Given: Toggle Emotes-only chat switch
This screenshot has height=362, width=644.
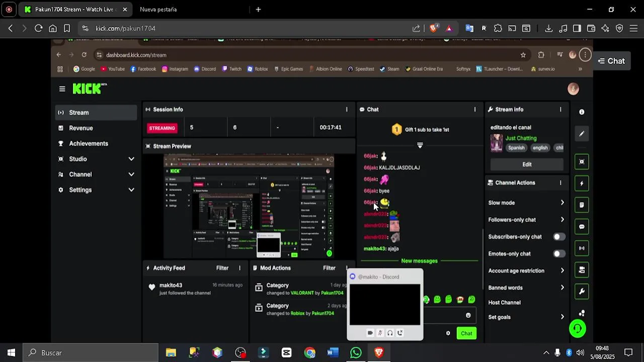Looking at the screenshot, I should [x=558, y=254].
